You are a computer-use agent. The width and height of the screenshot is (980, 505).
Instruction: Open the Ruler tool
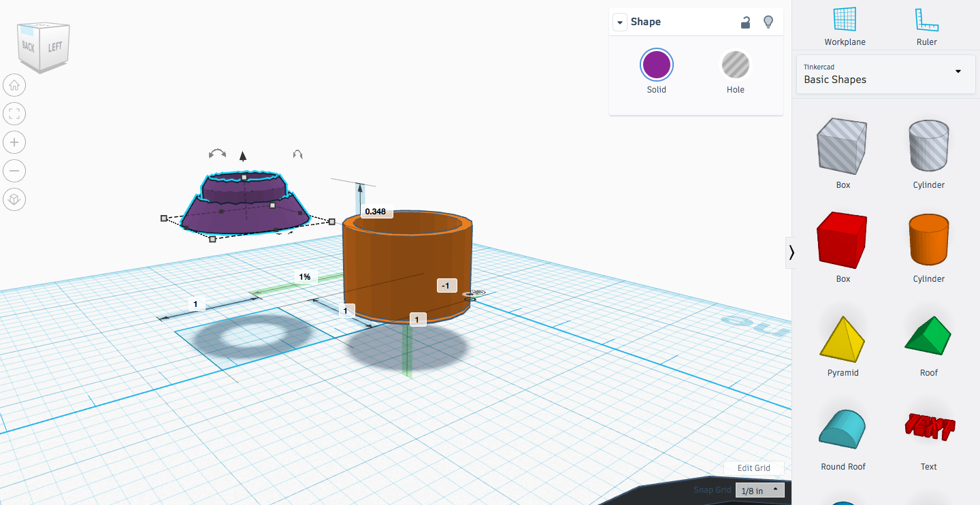[x=926, y=27]
